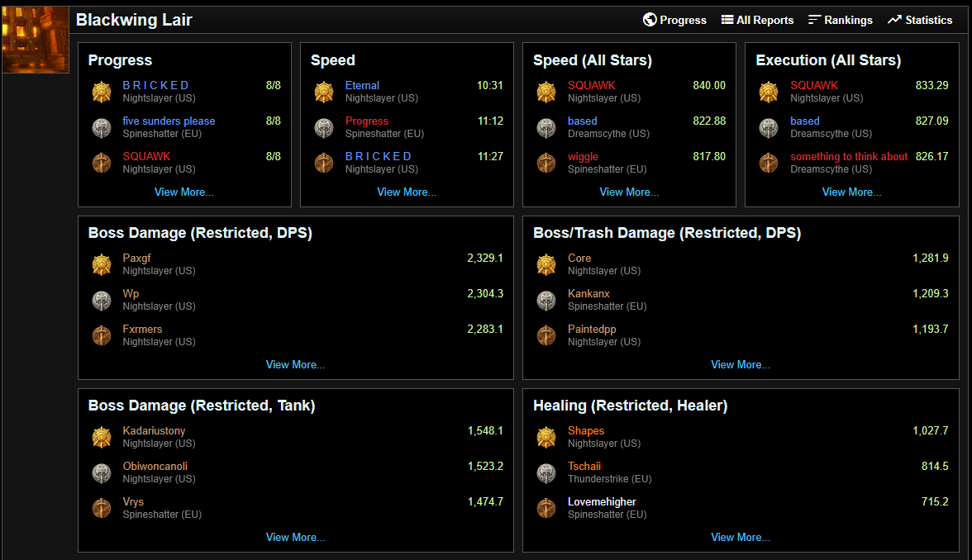Image resolution: width=972 pixels, height=560 pixels.
Task: Open View More under Healing (Restricted, Healer)
Action: (741, 538)
